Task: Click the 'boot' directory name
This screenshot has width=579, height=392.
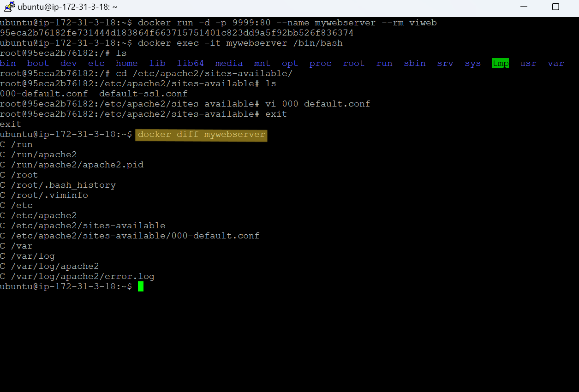Action: pyautogui.click(x=38, y=64)
